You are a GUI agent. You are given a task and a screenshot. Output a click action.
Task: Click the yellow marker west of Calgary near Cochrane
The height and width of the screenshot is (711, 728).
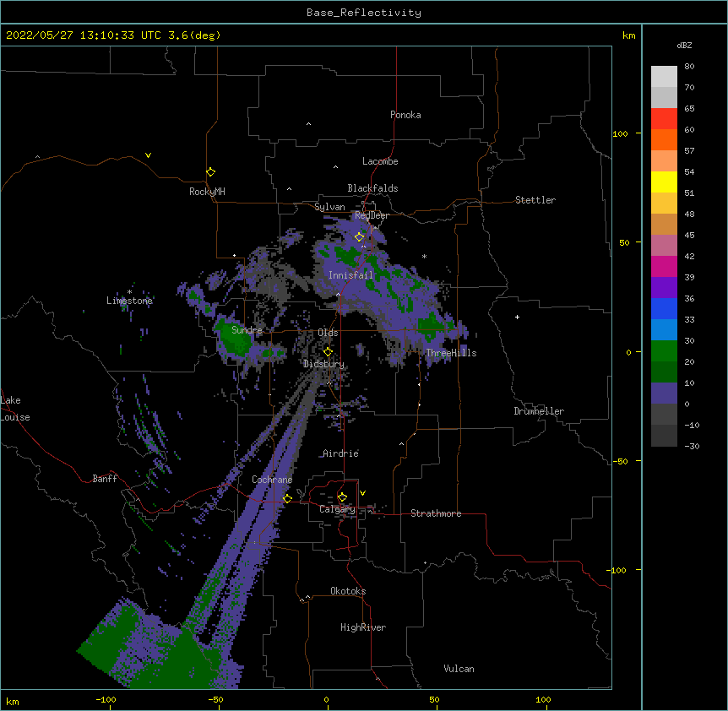click(287, 498)
